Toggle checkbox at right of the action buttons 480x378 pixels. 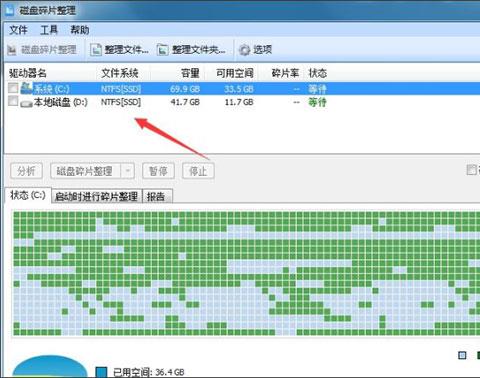[x=472, y=170]
